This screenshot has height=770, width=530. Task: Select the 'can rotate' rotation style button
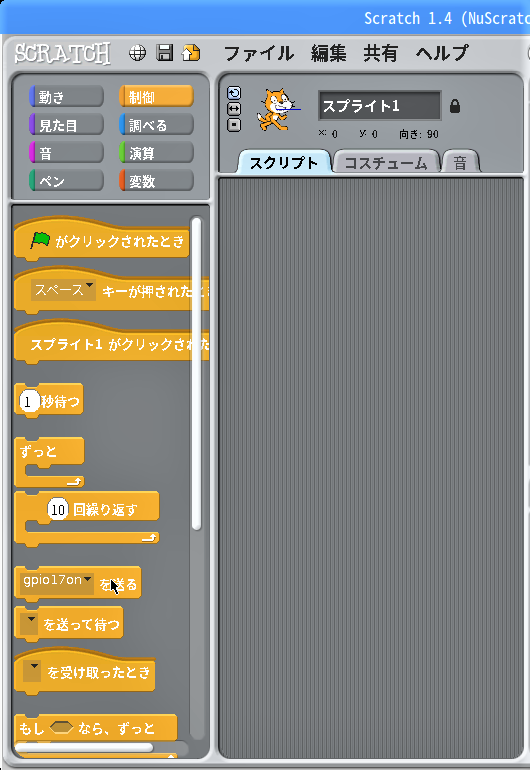click(234, 93)
